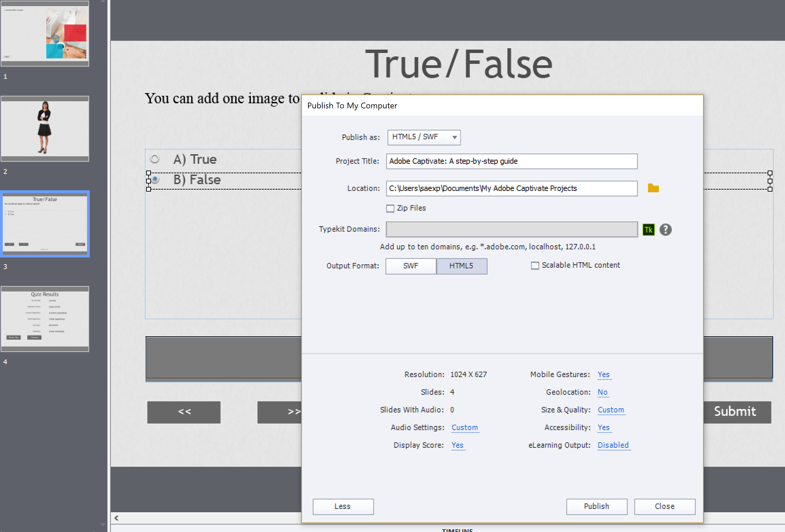Click the filmstrip scroll-left arrow at the bottom
Image resolution: width=785 pixels, height=532 pixels.
tap(117, 518)
